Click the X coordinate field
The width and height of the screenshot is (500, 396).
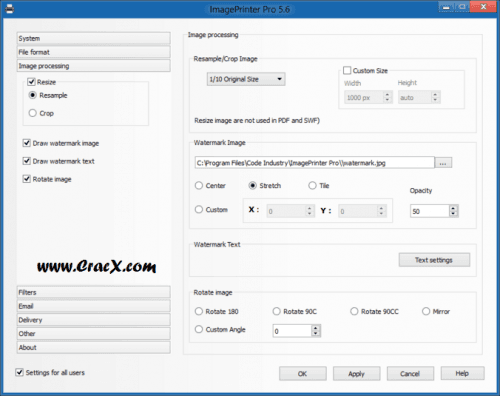click(x=286, y=211)
